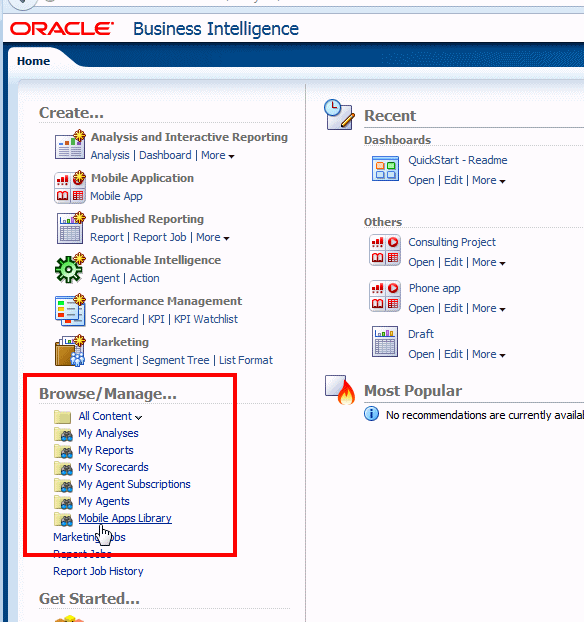Screen dimensions: 584x622
Task: Create a Segment Tree
Action: click(176, 360)
